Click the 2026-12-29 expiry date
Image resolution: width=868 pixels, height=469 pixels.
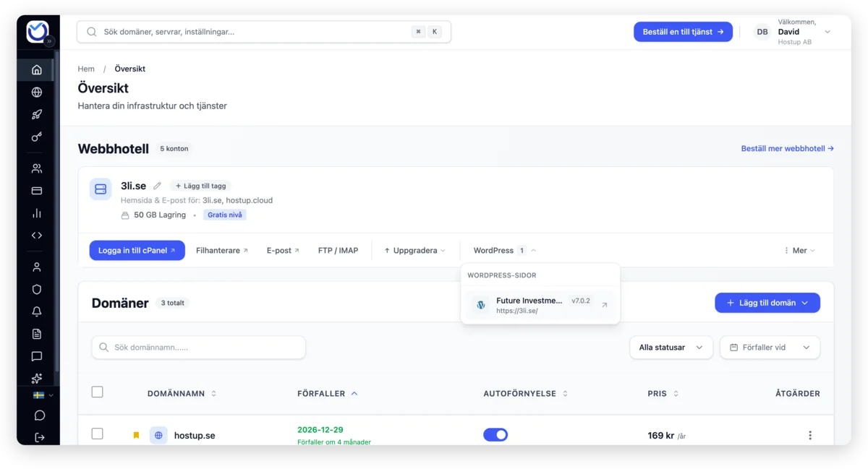click(x=320, y=429)
